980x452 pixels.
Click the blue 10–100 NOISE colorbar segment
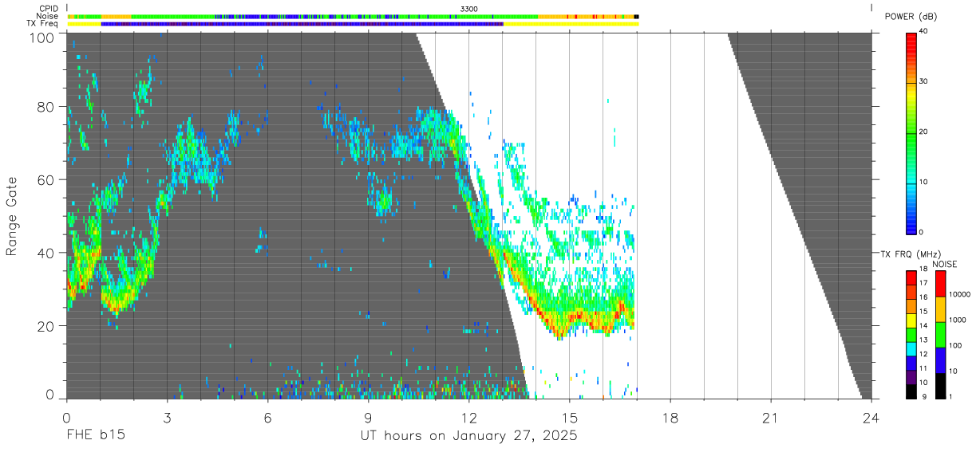941,360
